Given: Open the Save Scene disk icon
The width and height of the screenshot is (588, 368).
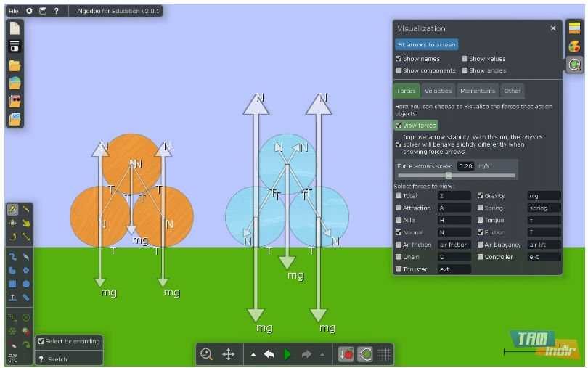Looking at the screenshot, I should tap(15, 46).
